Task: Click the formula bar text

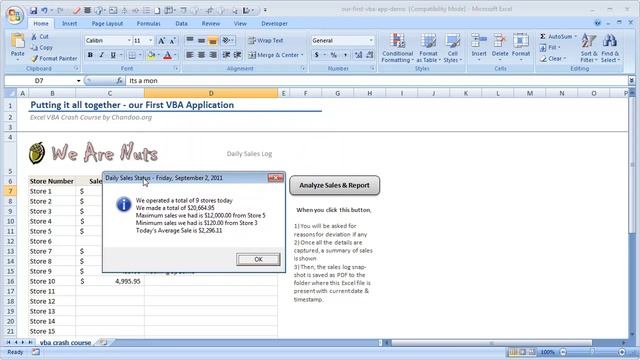Action: [x=143, y=81]
